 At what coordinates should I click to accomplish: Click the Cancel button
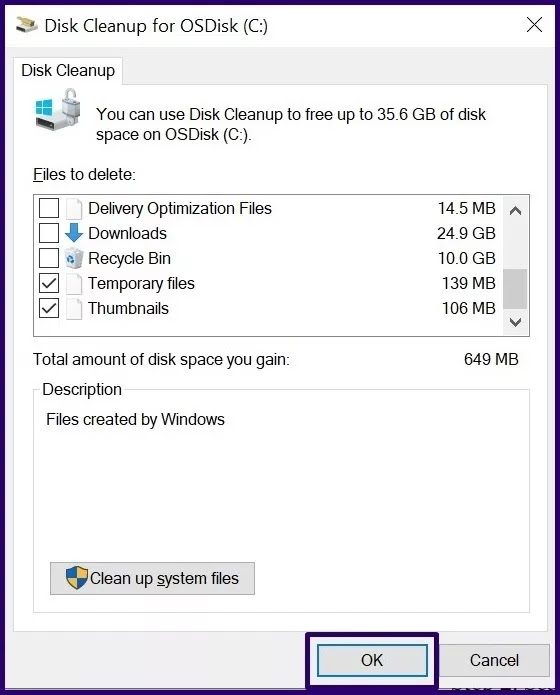494,660
